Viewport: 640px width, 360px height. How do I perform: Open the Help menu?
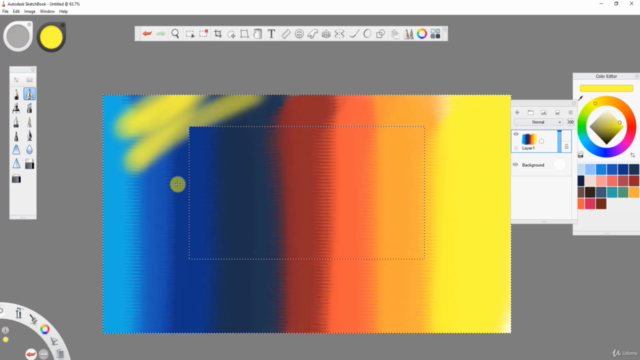pos(63,11)
